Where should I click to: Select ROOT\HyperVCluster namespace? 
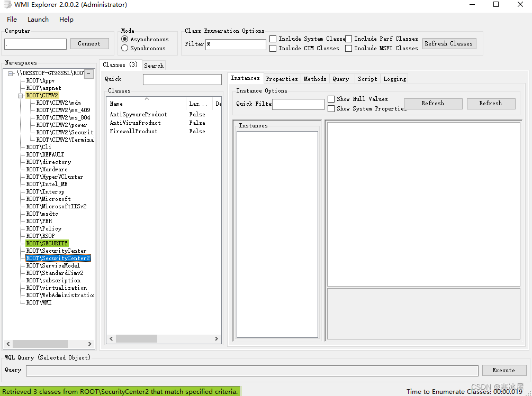[x=55, y=177]
